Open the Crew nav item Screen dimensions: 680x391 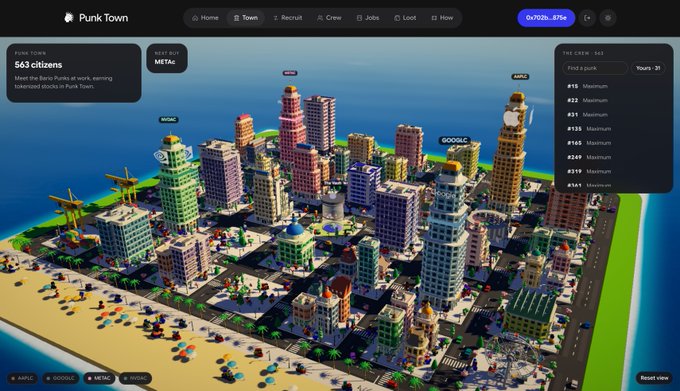click(x=329, y=18)
